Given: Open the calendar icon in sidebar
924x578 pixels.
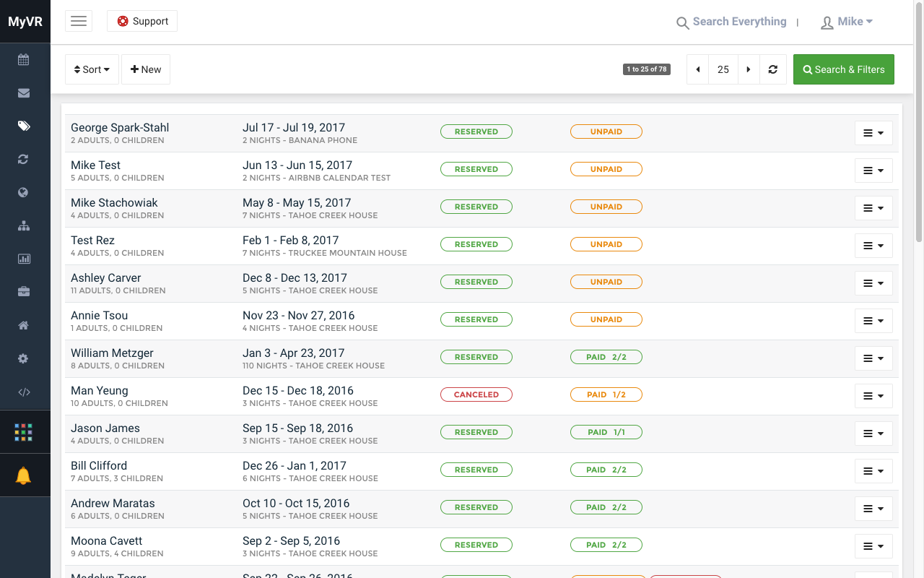Looking at the screenshot, I should (24, 60).
